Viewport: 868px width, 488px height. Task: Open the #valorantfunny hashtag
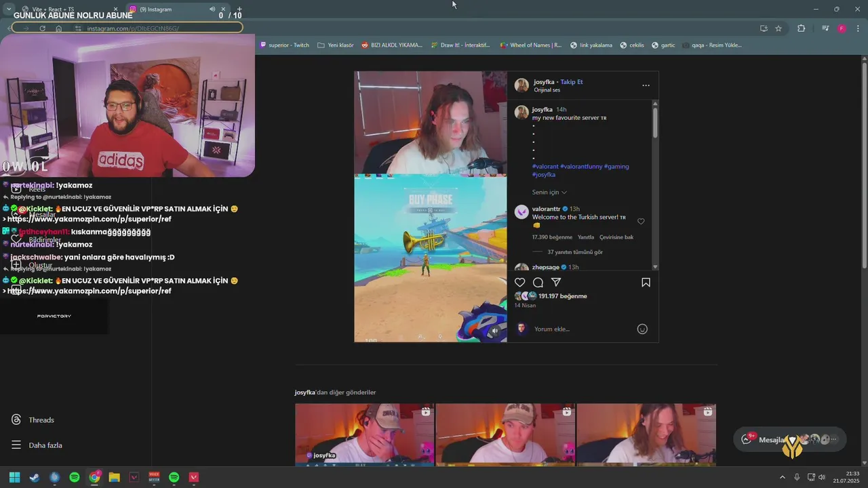click(x=581, y=166)
